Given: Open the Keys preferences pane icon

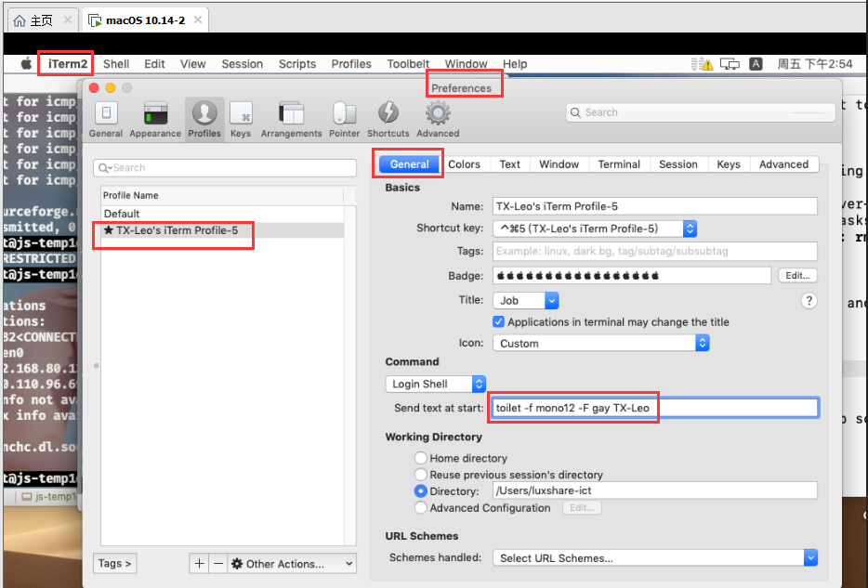Looking at the screenshot, I should [x=241, y=119].
